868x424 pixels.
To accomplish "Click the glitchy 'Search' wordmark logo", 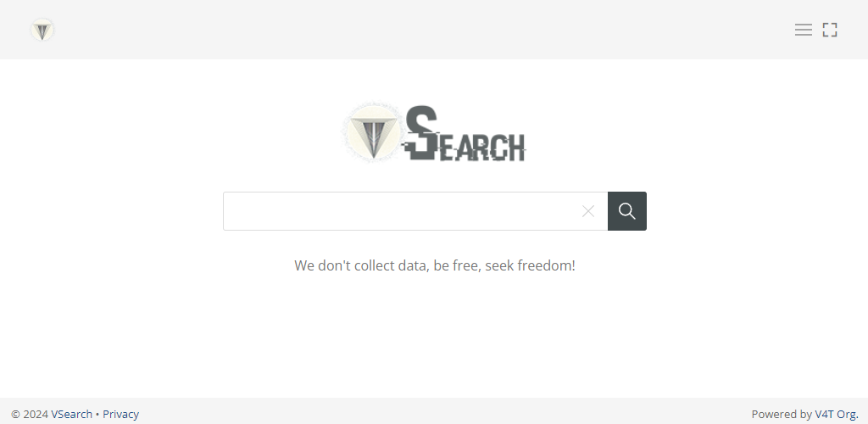I will pyautogui.click(x=465, y=133).
